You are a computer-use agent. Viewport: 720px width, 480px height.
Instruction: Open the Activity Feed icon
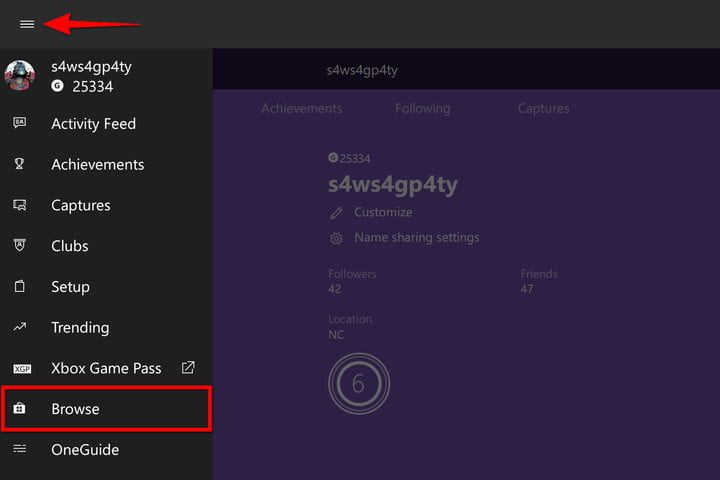click(20, 124)
